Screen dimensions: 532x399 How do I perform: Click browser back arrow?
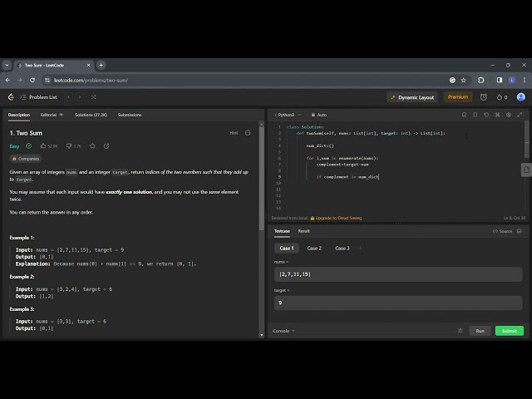point(7,81)
